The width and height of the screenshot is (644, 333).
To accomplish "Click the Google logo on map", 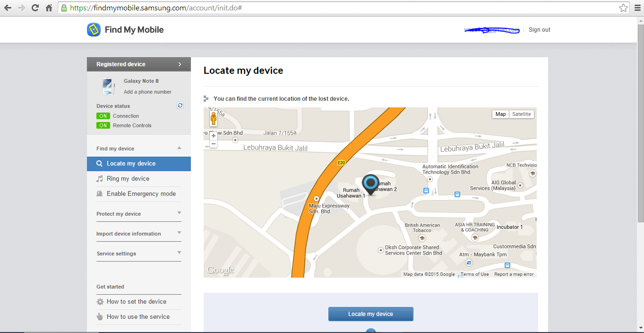I will point(220,271).
